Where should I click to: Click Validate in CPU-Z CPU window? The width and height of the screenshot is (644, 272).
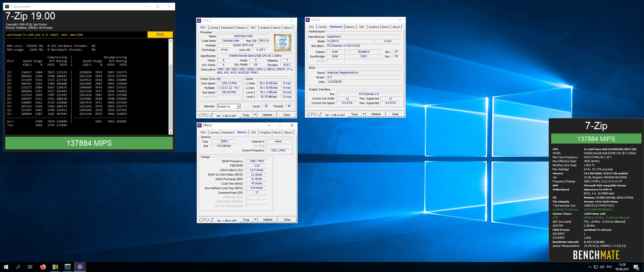[267, 115]
